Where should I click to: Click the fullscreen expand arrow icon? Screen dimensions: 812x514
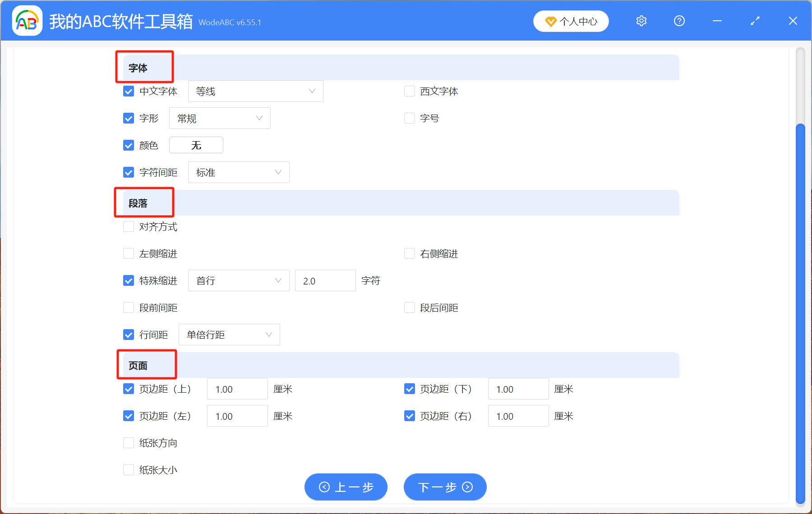pyautogui.click(x=755, y=21)
